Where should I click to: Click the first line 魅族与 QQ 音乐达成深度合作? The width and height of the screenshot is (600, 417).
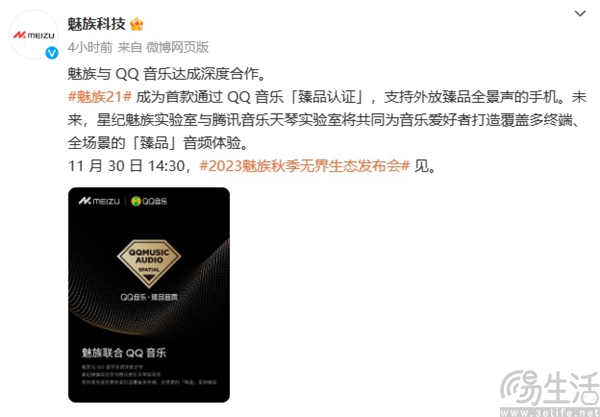pyautogui.click(x=166, y=74)
